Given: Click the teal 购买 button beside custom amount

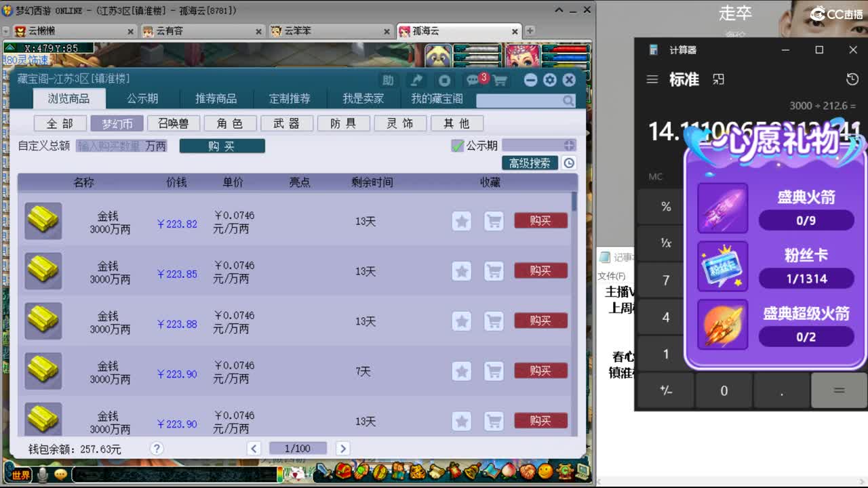Looking at the screenshot, I should click(x=222, y=146).
